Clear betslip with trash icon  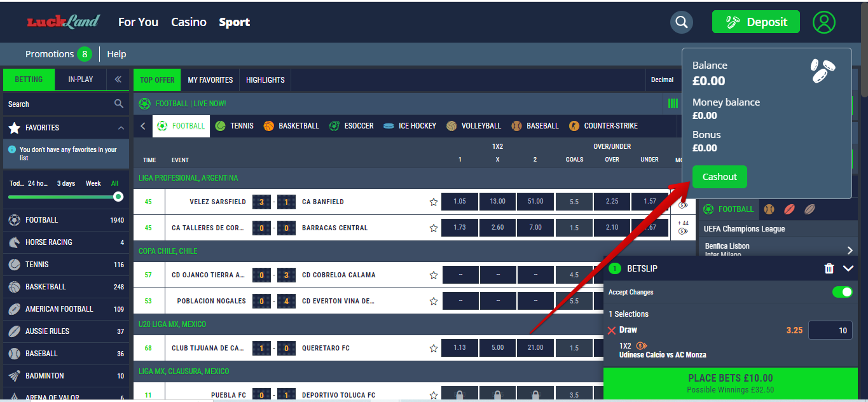click(829, 268)
